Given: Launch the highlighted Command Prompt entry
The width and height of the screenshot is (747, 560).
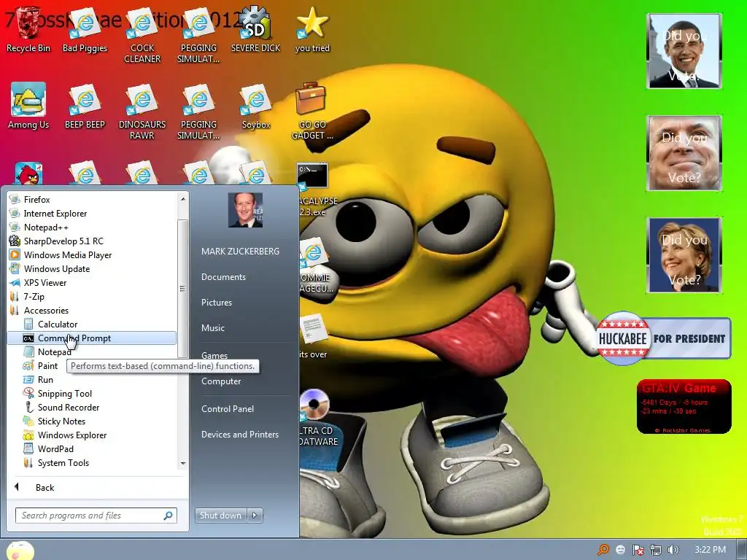Looking at the screenshot, I should click(92, 338).
